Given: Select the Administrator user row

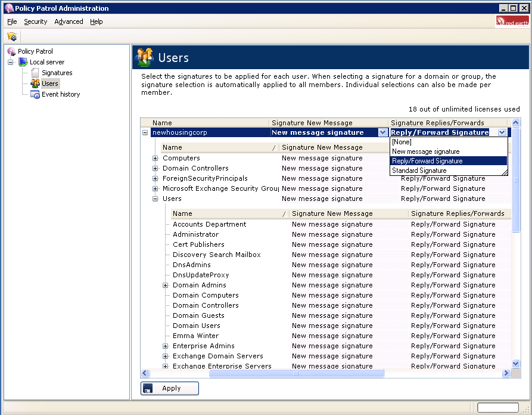Looking at the screenshot, I should point(341,235).
